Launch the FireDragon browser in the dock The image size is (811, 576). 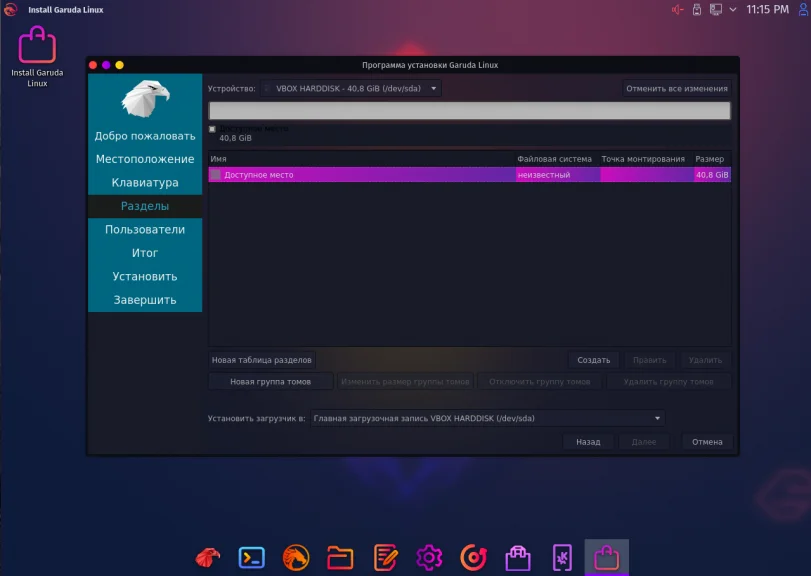[296, 557]
